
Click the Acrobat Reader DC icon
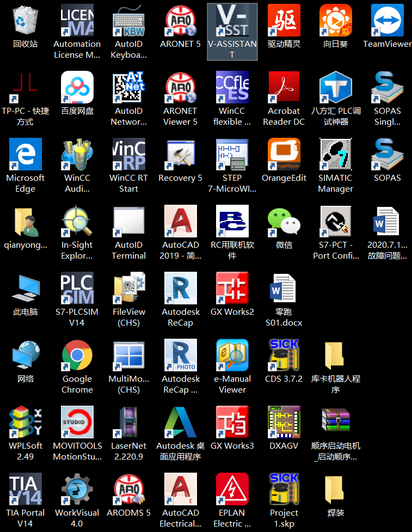pyautogui.click(x=284, y=88)
